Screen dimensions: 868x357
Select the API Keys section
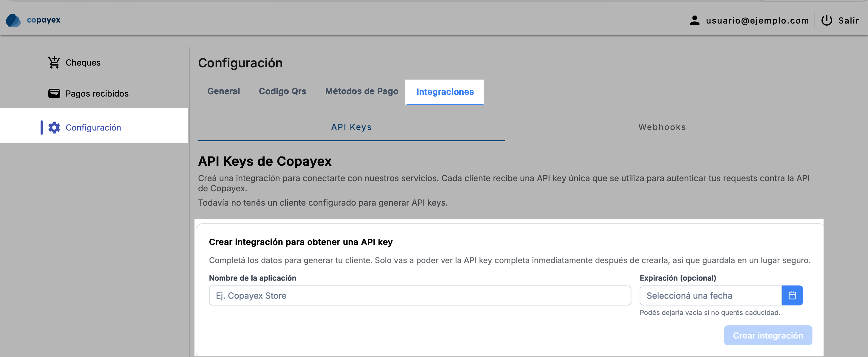click(351, 127)
